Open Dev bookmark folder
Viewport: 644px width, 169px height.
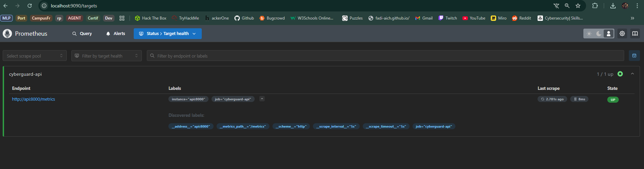[108, 18]
